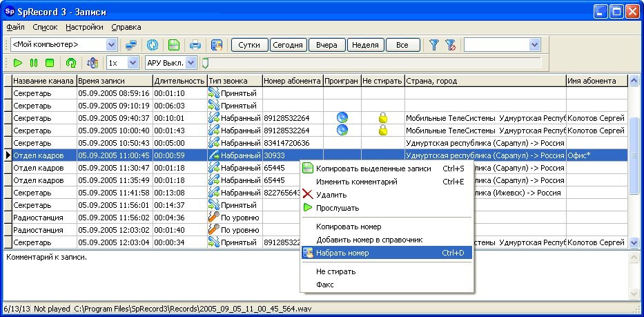Click the refresh list icon
This screenshot has width=644, height=317.
(153, 45)
